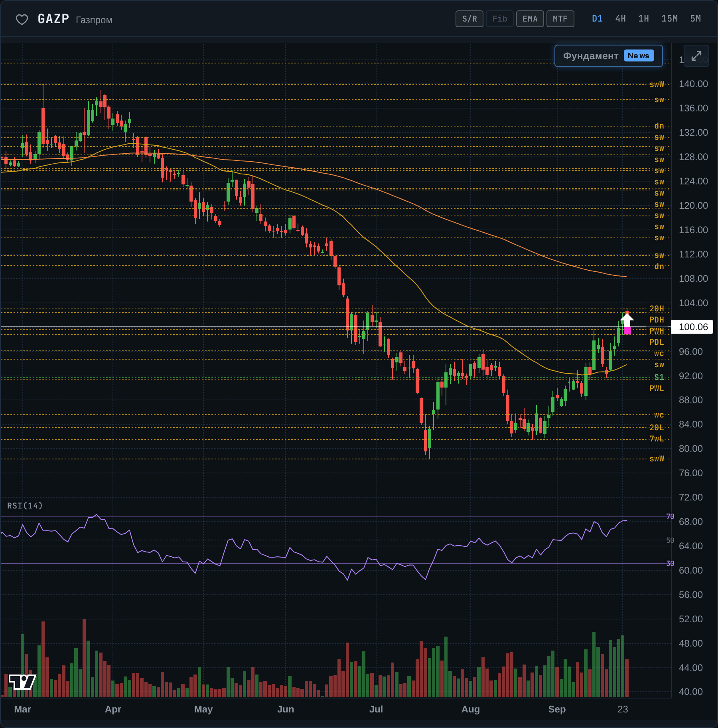The width and height of the screenshot is (718, 728).
Task: Click the May label on time axis
Action: [x=203, y=709]
